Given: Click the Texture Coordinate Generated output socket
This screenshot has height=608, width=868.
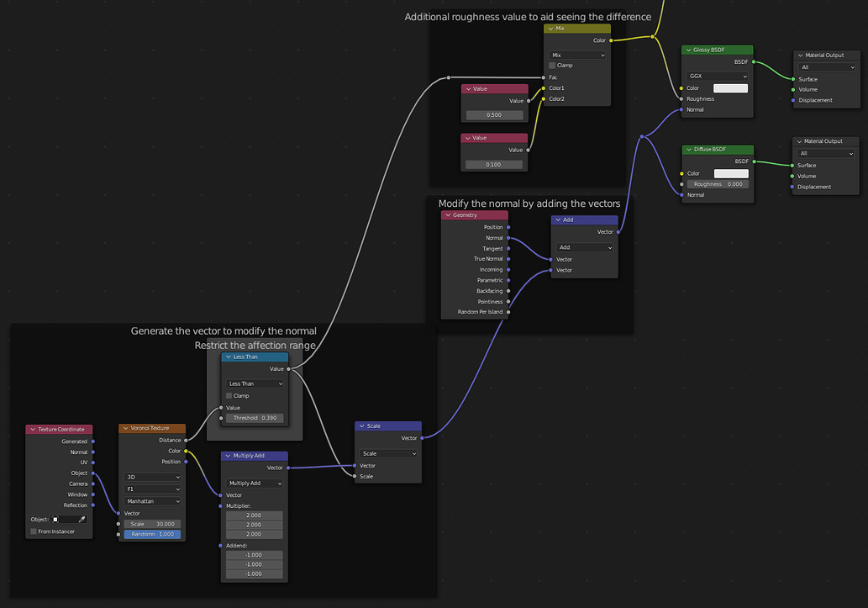Looking at the screenshot, I should 93,441.
